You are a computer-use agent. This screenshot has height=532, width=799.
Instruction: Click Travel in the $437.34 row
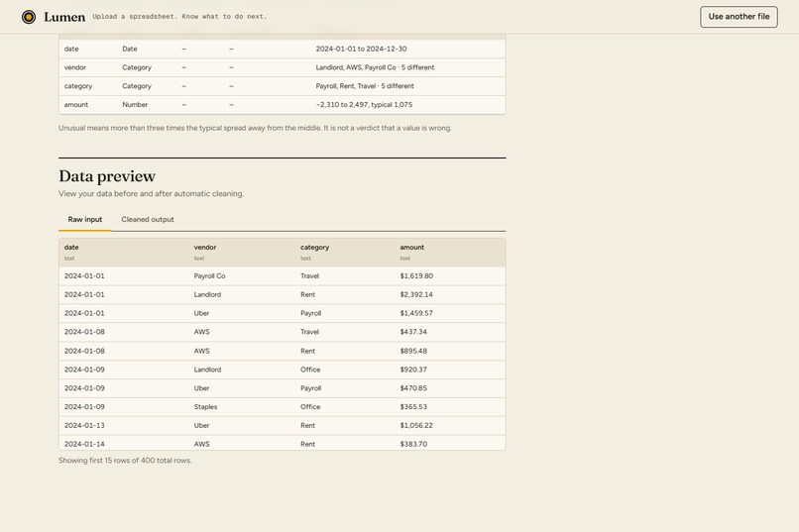pos(309,332)
